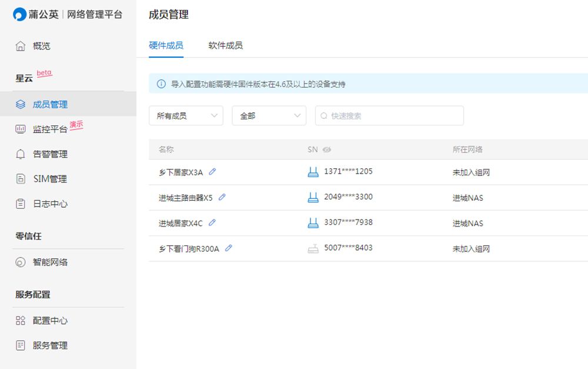Expand the 全部 dropdown filter
The image size is (588, 369).
[x=269, y=116]
